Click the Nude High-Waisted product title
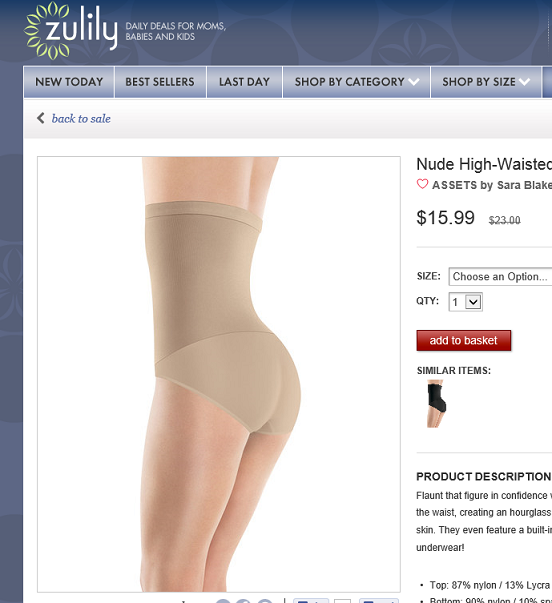The width and height of the screenshot is (552, 603). pos(484,165)
